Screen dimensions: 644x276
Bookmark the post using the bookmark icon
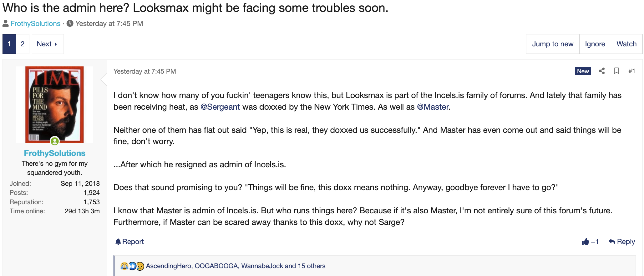(616, 71)
